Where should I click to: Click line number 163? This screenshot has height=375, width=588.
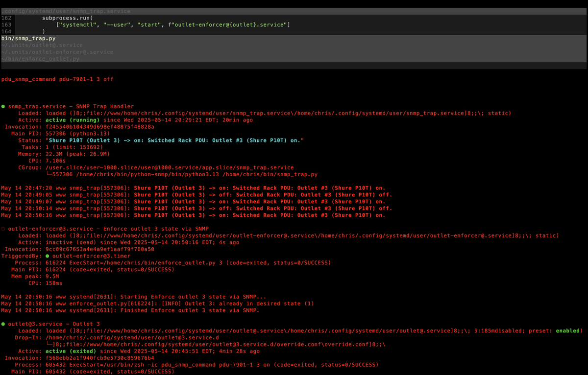[x=6, y=24]
